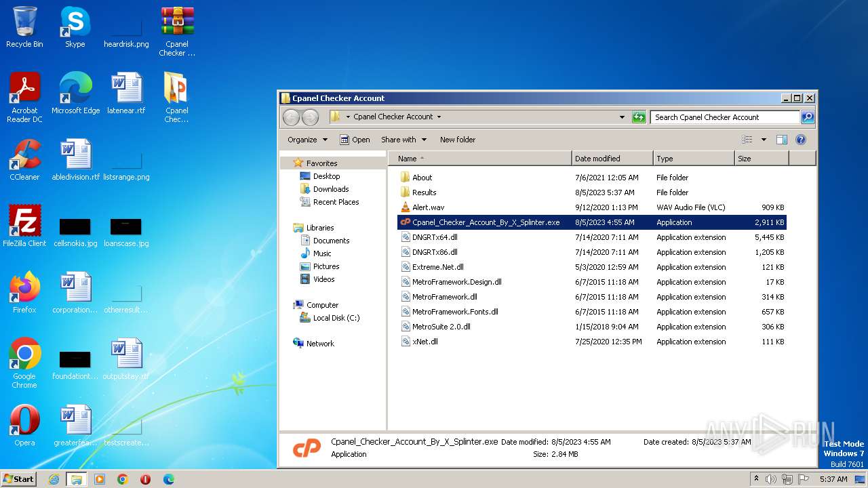Click the volume speaker tray icon
Viewport: 868px width, 488px height.
771,479
